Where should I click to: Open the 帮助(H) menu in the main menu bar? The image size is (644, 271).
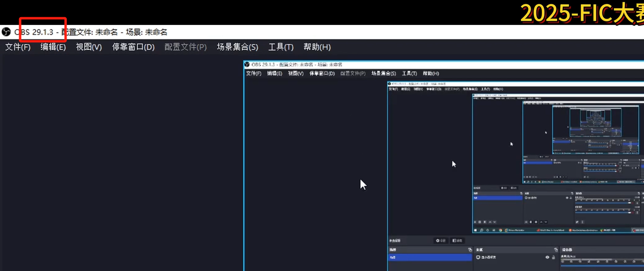point(317,47)
